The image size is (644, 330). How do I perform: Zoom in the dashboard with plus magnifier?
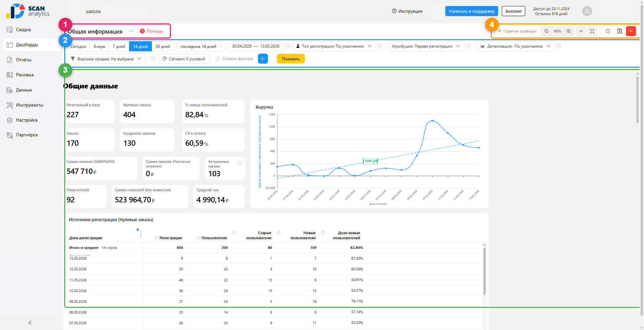pos(568,31)
